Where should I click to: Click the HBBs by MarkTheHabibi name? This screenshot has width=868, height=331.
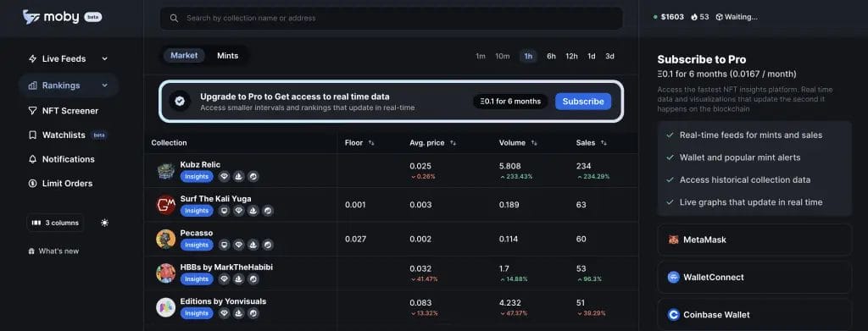point(226,267)
